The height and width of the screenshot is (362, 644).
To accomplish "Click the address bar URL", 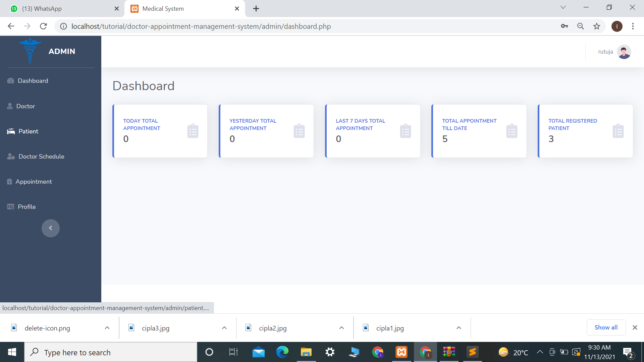I will click(201, 26).
